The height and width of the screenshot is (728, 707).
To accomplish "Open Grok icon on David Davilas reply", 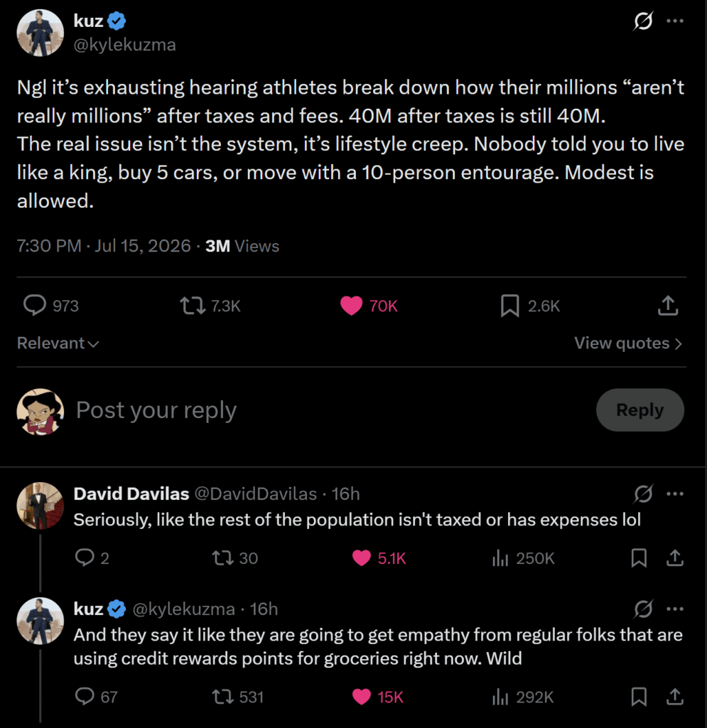I will [644, 493].
